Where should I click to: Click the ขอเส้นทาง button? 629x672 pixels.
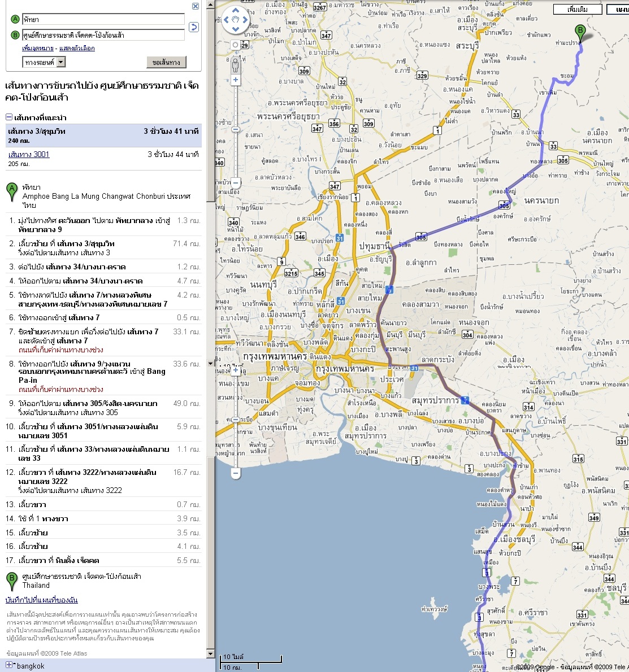[x=166, y=62]
